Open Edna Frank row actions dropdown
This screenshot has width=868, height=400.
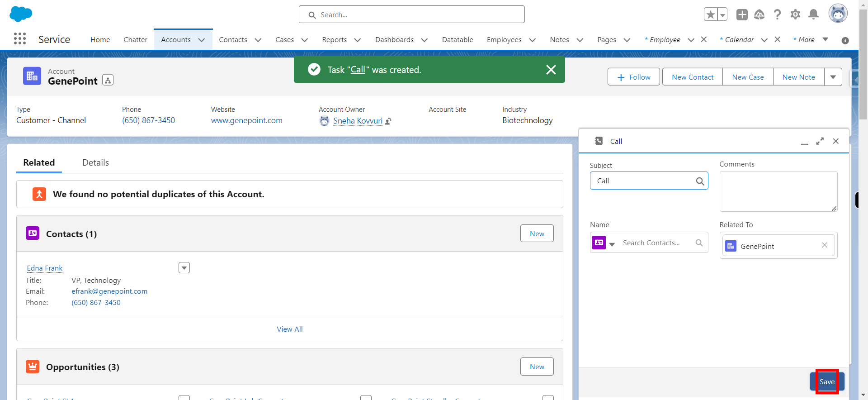[x=184, y=268]
